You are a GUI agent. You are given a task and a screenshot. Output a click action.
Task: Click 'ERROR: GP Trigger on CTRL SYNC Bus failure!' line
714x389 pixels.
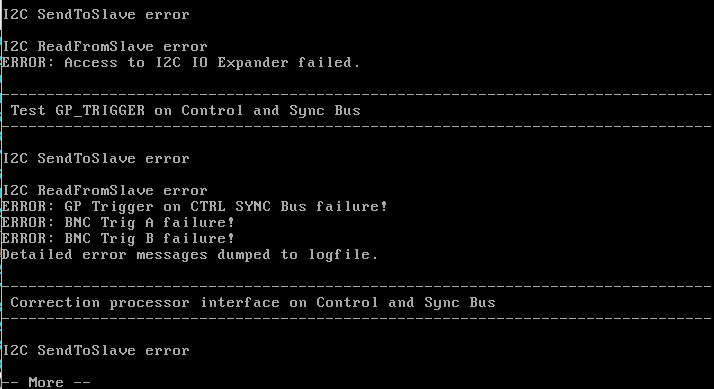coord(194,206)
